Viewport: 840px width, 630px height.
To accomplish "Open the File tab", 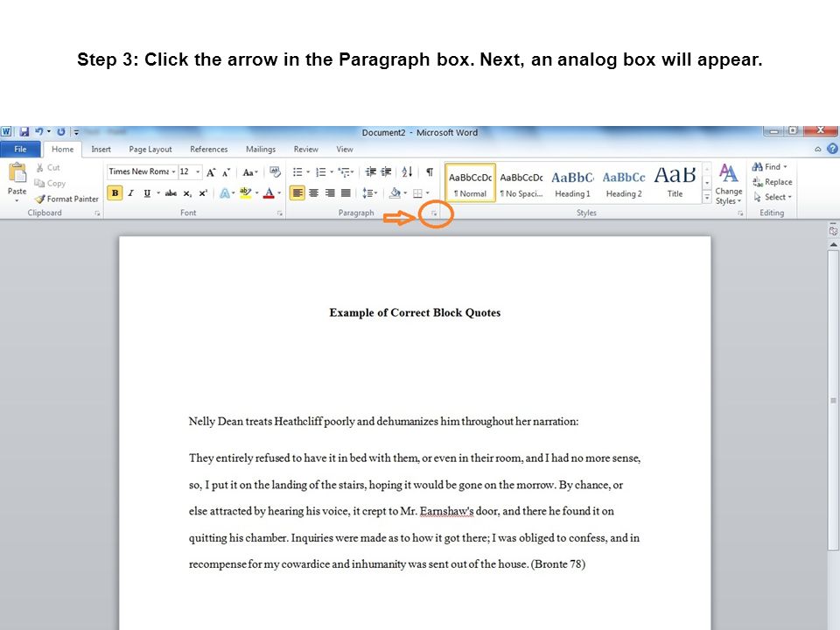I will pyautogui.click(x=20, y=150).
